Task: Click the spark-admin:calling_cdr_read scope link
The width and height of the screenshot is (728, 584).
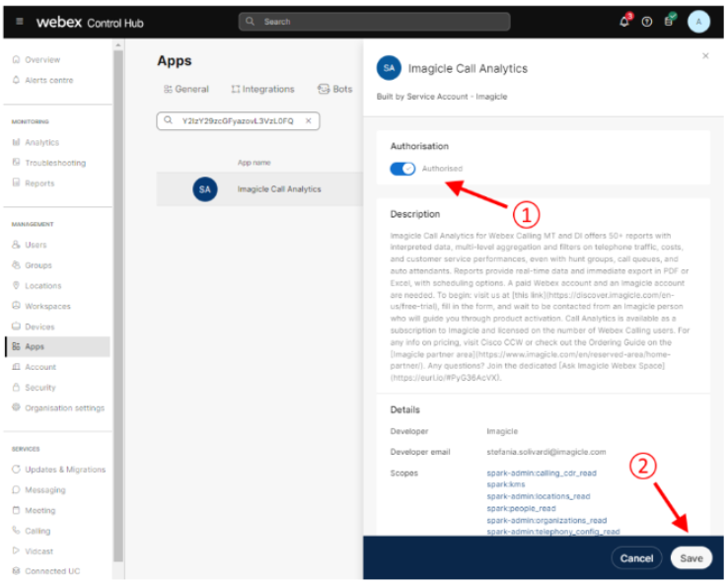Action: coord(541,474)
